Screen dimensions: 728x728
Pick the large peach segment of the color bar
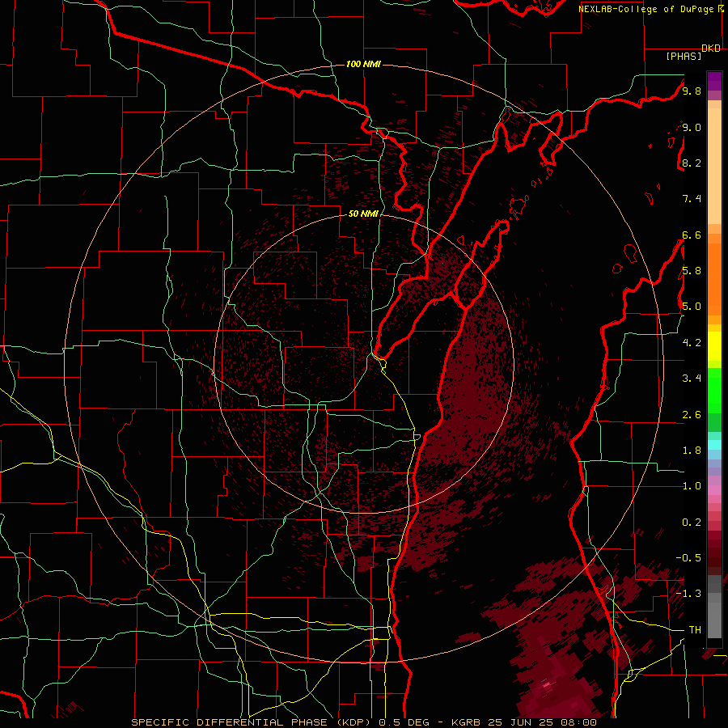click(714, 167)
